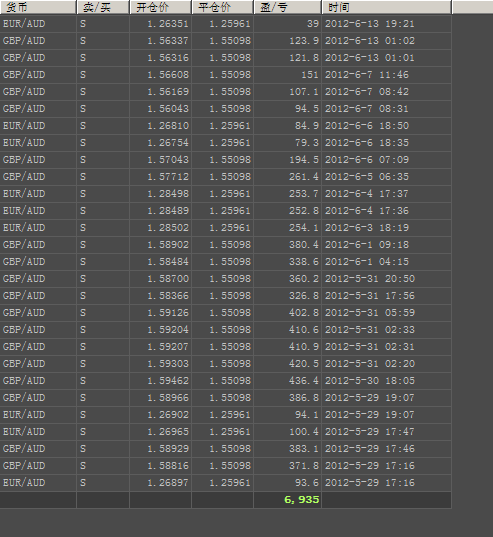This screenshot has width=493, height=537.
Task: Click GBP/AUD in the row with profit 151
Action: tap(24, 75)
